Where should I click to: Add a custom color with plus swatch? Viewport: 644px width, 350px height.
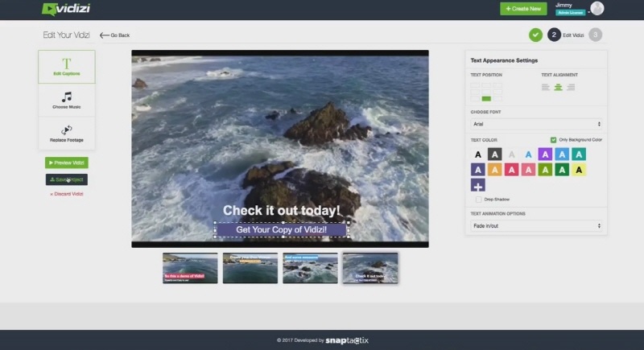pyautogui.click(x=477, y=186)
